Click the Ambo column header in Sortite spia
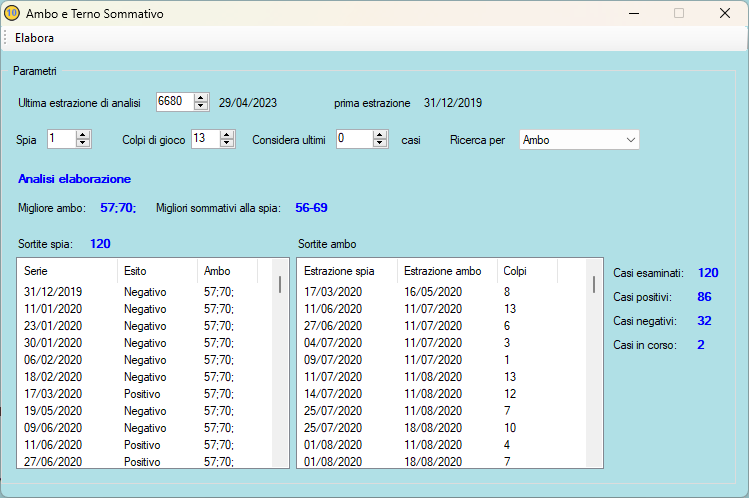 click(227, 271)
